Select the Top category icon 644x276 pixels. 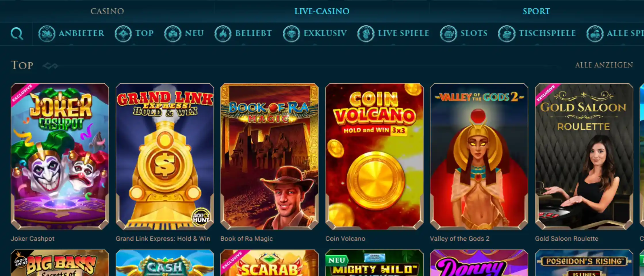point(123,34)
